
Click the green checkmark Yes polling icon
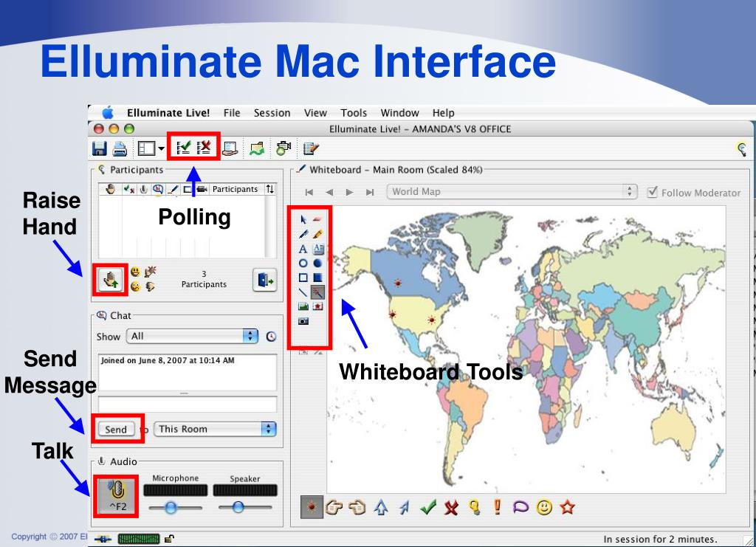(x=183, y=147)
